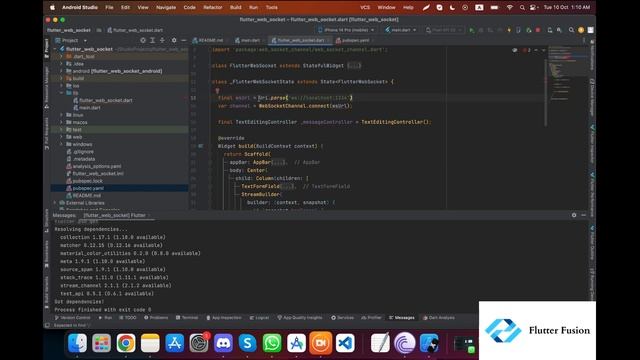Open the Navigate menu
Screen dimensions: 640x360
pyautogui.click(x=166, y=7)
